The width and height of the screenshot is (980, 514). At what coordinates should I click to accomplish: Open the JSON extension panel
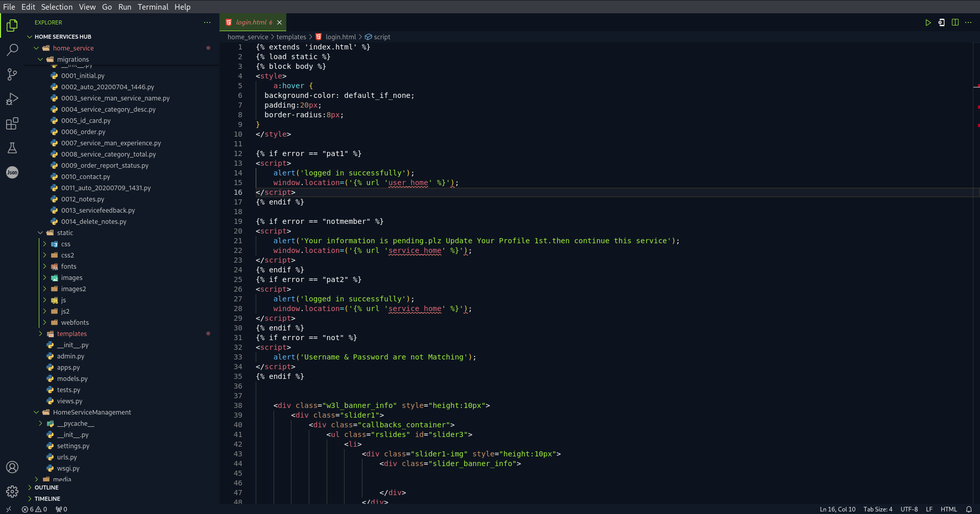click(x=12, y=172)
